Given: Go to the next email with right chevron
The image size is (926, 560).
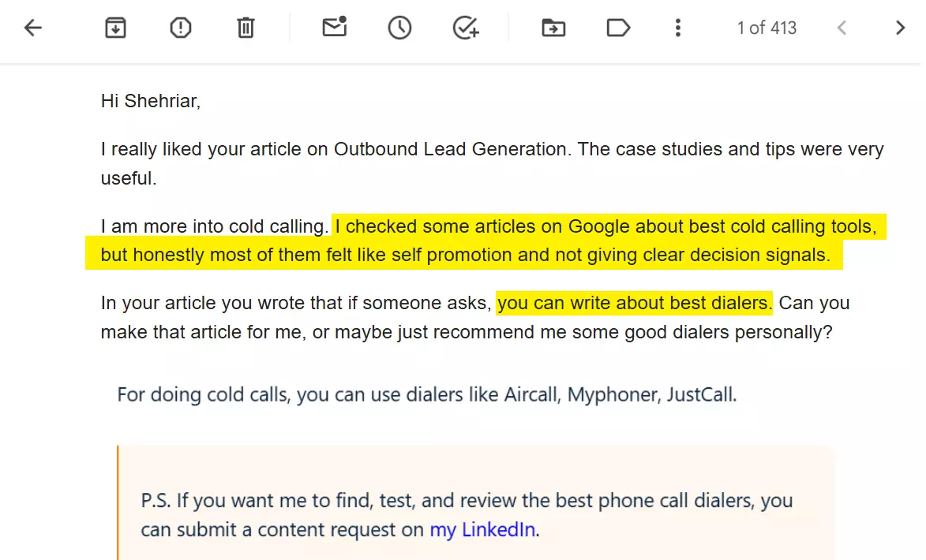Looking at the screenshot, I should point(900,28).
